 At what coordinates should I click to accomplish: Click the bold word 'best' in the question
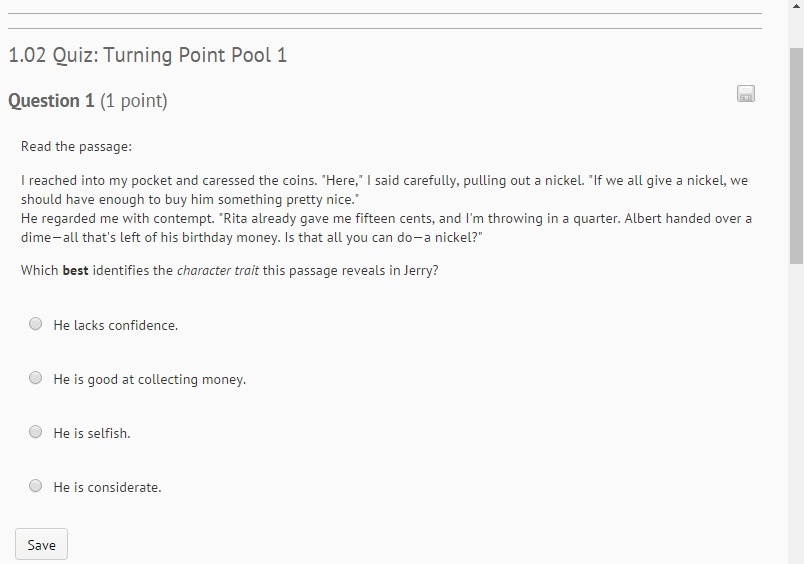pos(76,271)
